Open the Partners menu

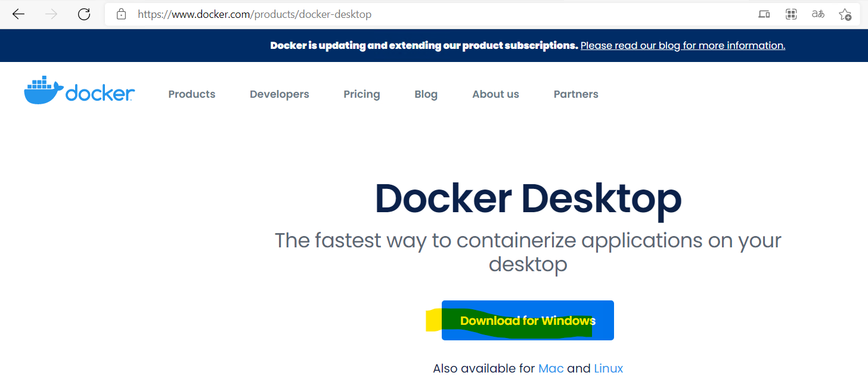pyautogui.click(x=576, y=94)
